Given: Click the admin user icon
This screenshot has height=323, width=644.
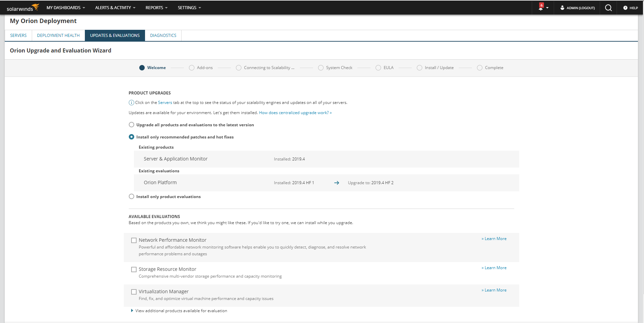Looking at the screenshot, I should [x=562, y=8].
